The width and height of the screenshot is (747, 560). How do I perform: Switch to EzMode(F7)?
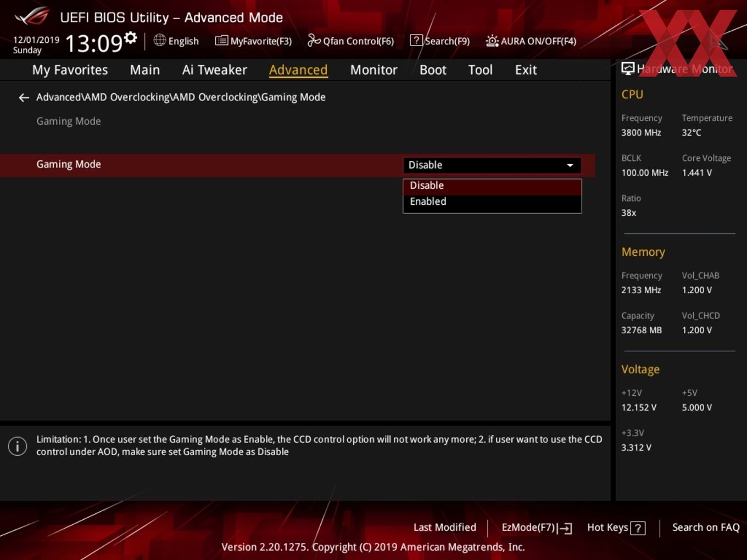[x=528, y=528]
